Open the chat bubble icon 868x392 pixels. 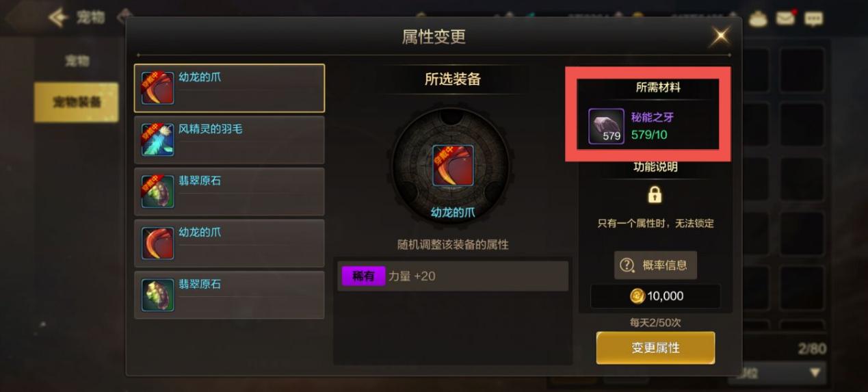point(813,18)
